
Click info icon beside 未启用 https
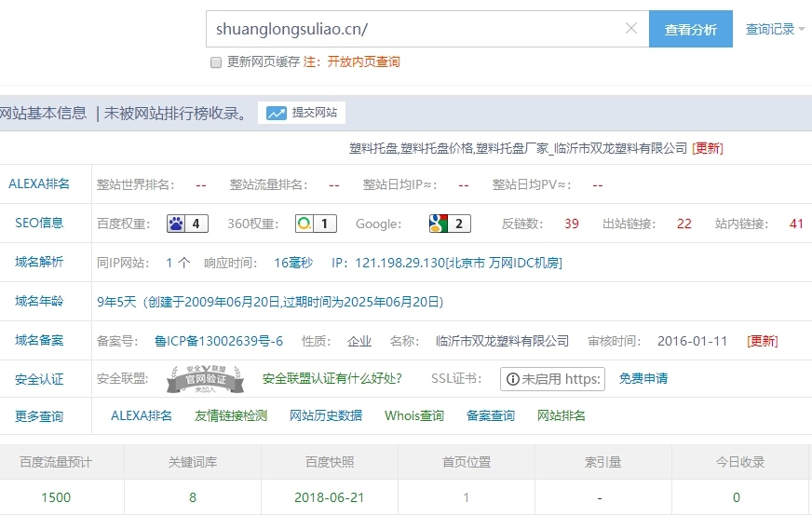click(512, 379)
